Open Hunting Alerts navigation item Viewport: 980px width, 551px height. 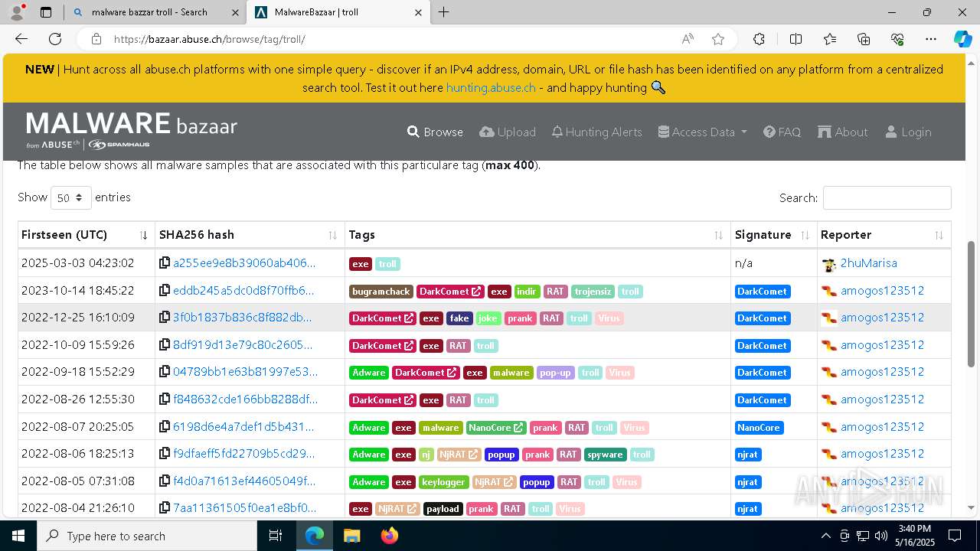[597, 132]
